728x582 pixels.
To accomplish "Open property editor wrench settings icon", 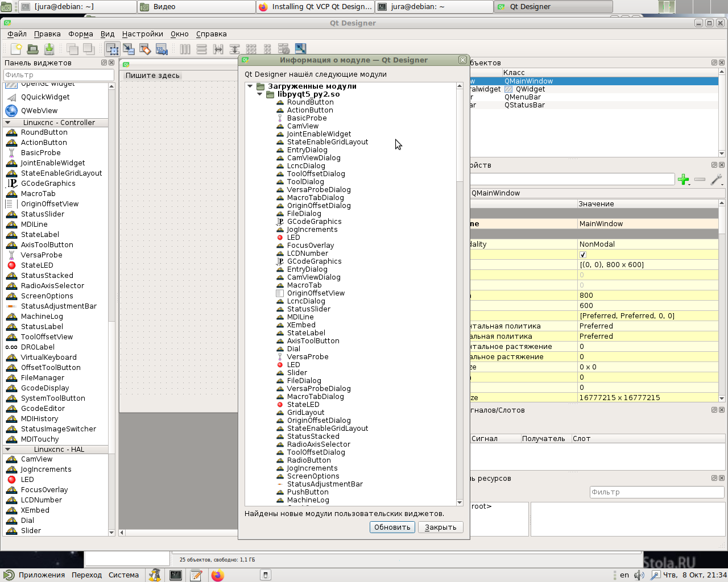I will tap(717, 180).
